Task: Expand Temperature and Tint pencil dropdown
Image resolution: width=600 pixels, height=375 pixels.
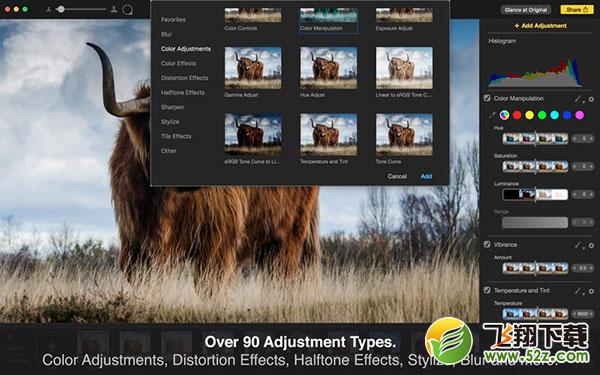Action: 579,291
